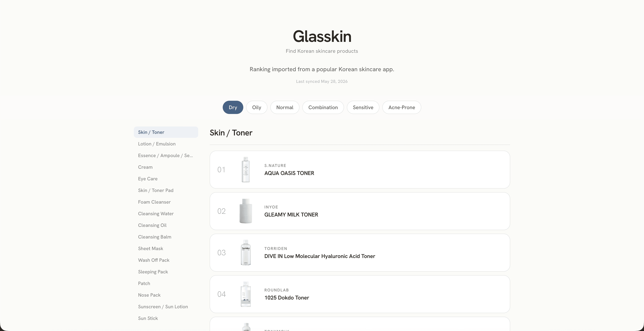Click the Torriden toner bottle image

point(246,252)
